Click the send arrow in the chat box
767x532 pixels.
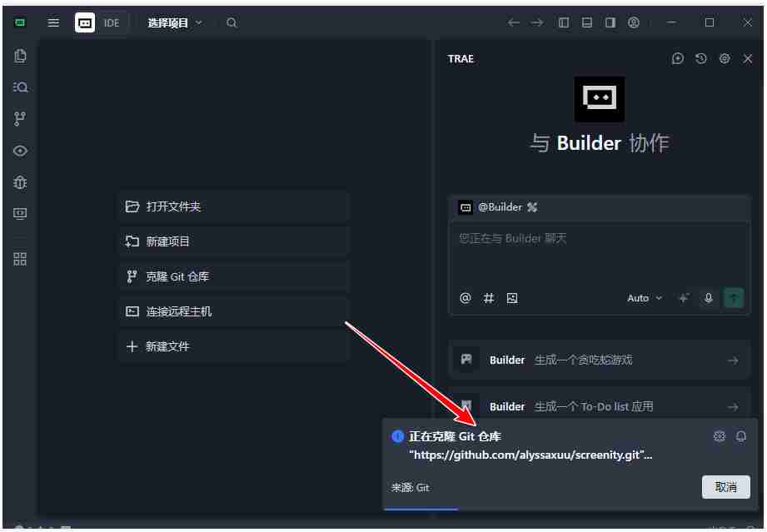tap(733, 298)
